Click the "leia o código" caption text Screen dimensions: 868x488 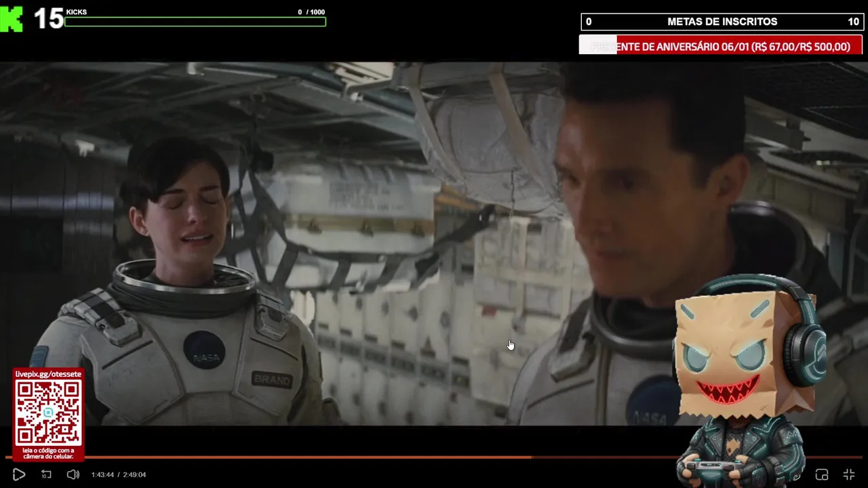click(48, 453)
